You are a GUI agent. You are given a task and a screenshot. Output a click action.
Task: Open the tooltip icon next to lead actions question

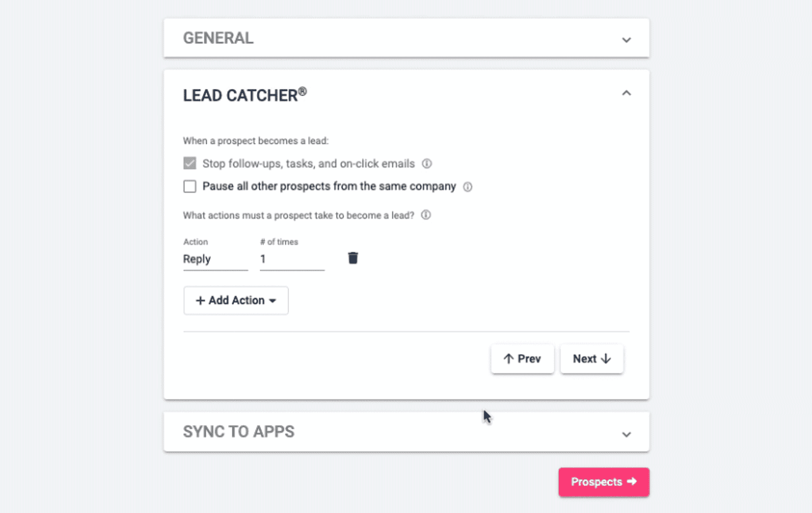click(426, 215)
